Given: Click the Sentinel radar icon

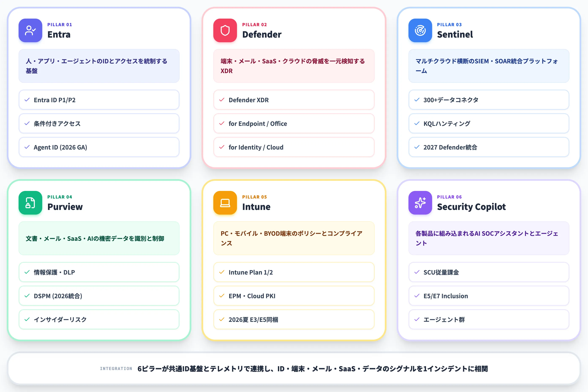Looking at the screenshot, I should coord(420,30).
